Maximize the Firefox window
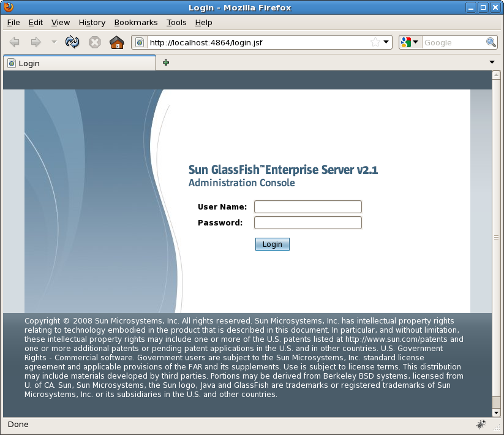The width and height of the screenshot is (504, 435). pos(483,7)
